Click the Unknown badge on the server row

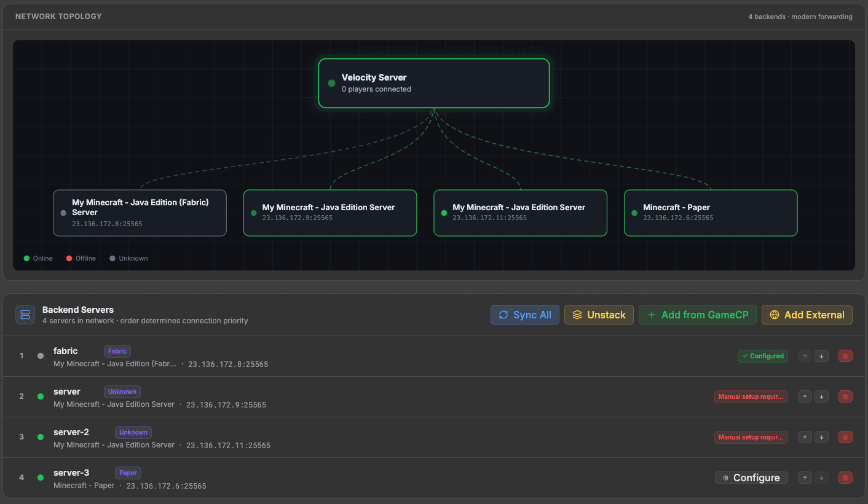click(122, 392)
